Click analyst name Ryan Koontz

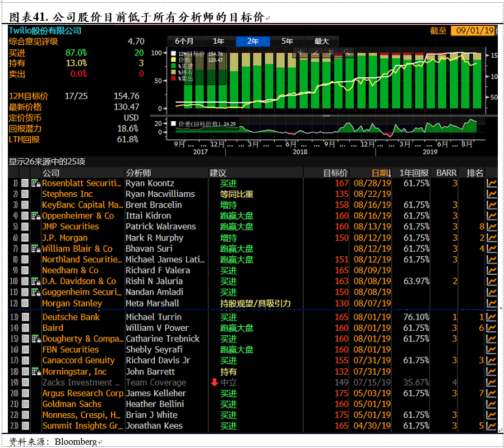(150, 183)
